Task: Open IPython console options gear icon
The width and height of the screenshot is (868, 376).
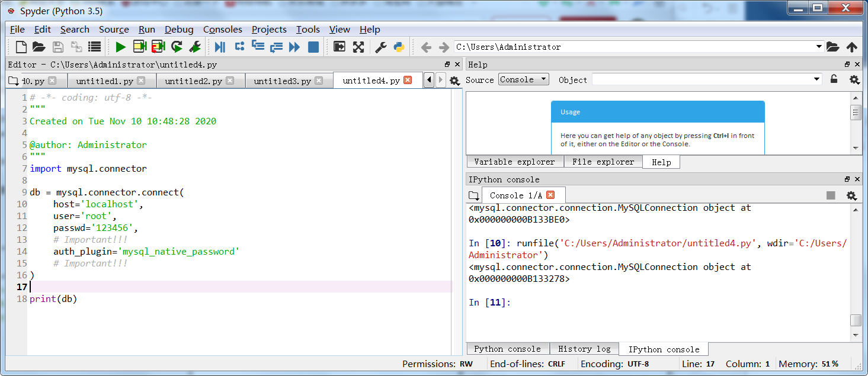Action: pos(851,195)
